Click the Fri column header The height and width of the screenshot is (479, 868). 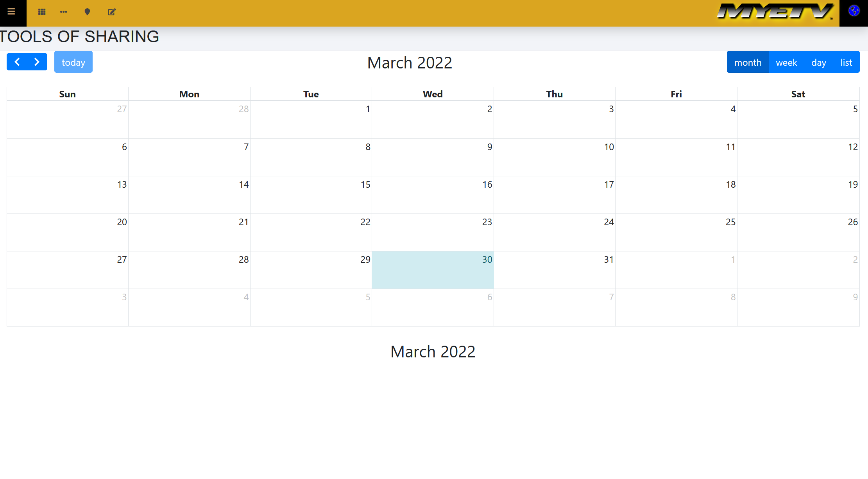[x=676, y=94]
